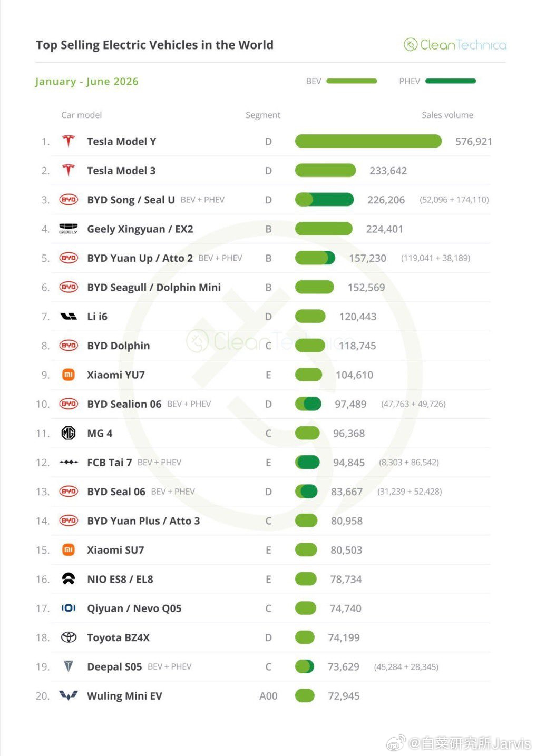
Task: Click the Wuling logo beside Mini EV
Action: tap(69, 695)
